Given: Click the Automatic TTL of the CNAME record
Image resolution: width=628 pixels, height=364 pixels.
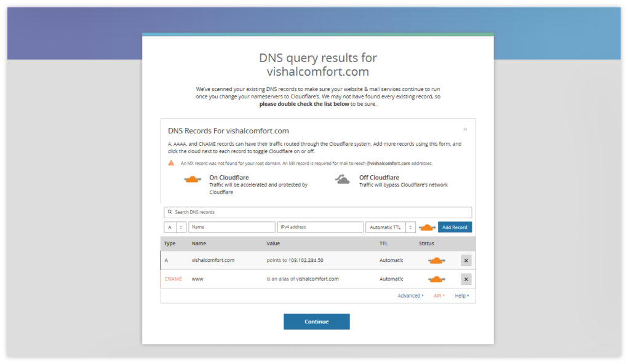Looking at the screenshot, I should [x=391, y=279].
